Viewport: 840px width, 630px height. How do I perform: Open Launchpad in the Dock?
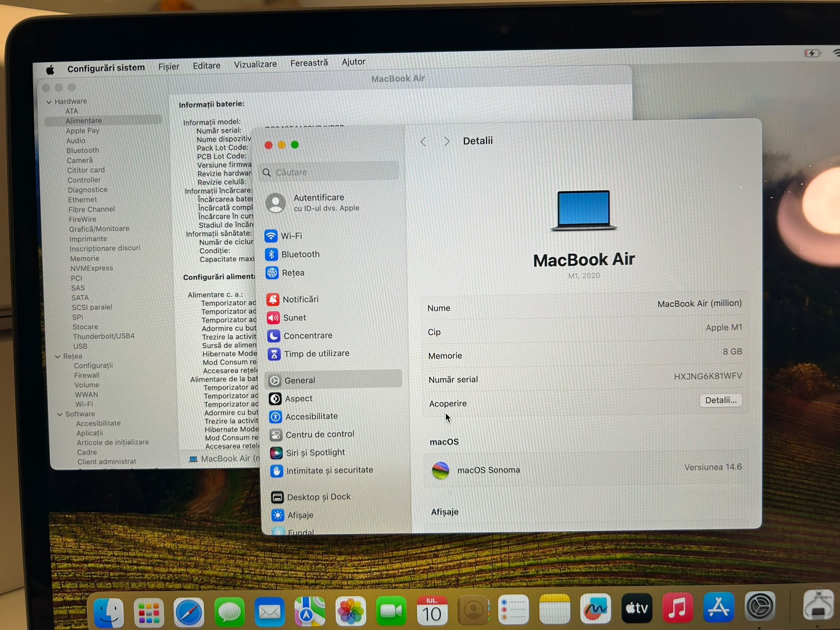pos(148,613)
